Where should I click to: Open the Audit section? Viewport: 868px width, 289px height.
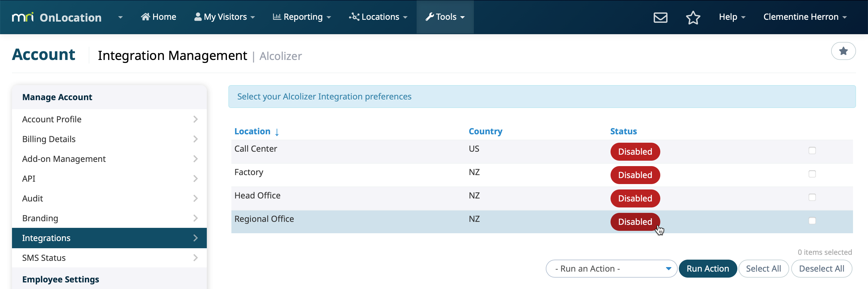point(109,198)
